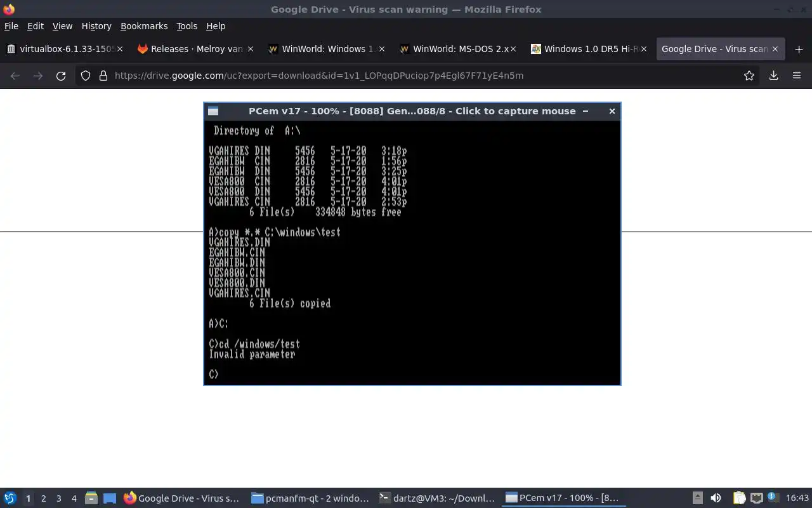Image resolution: width=812 pixels, height=508 pixels.
Task: Click the show desktop panel icon
Action: pyautogui.click(x=110, y=498)
